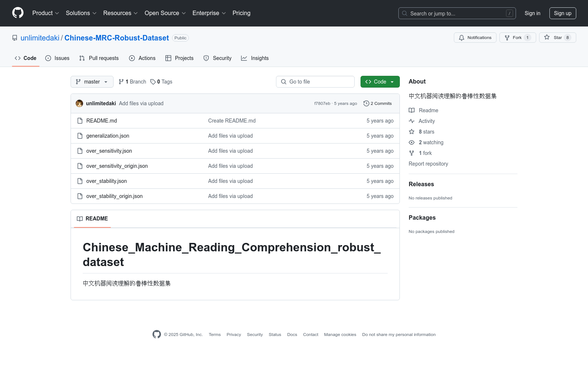Click Report repository link
Image resolution: width=588 pixels, height=368 pixels.
pos(428,164)
